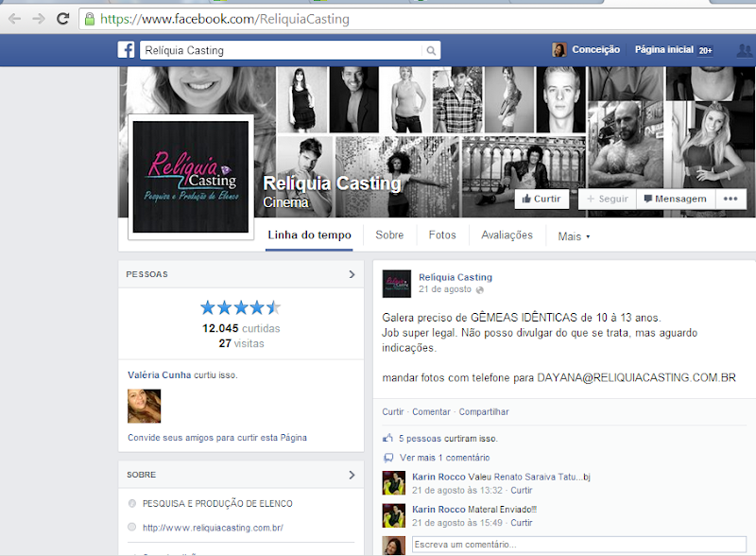
Task: Send a message with the Mensagem button
Action: click(x=676, y=199)
